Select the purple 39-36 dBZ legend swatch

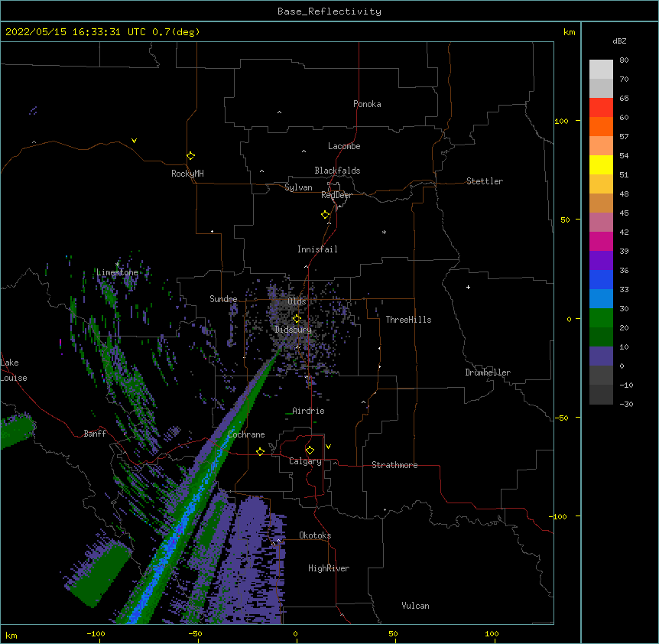[x=601, y=260]
